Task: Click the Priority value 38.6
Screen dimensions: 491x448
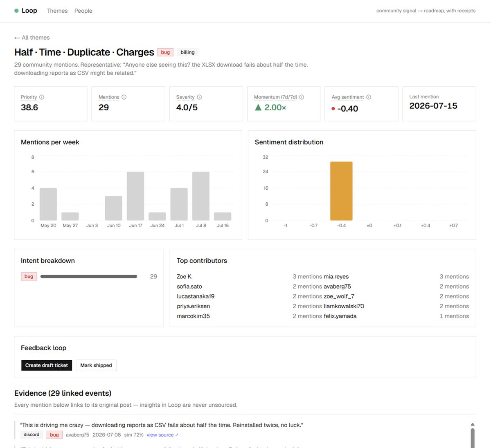Action: point(29,108)
